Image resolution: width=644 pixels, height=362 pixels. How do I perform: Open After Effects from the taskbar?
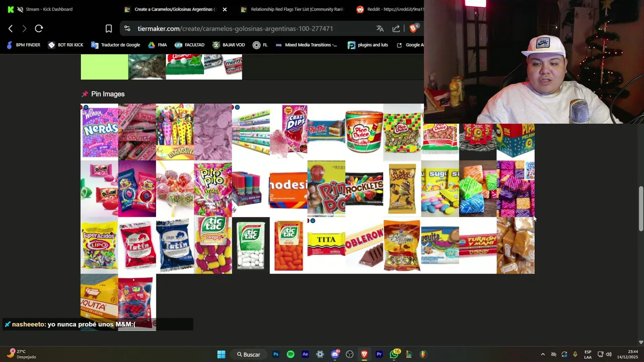pos(305,354)
